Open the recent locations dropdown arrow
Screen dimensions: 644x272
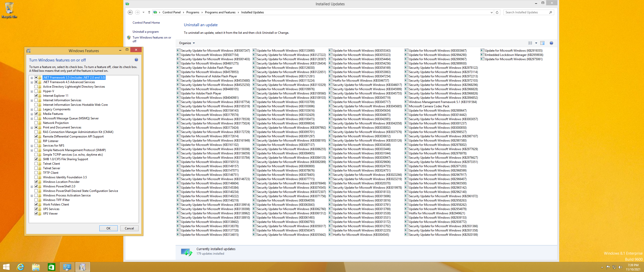pyautogui.click(x=143, y=12)
